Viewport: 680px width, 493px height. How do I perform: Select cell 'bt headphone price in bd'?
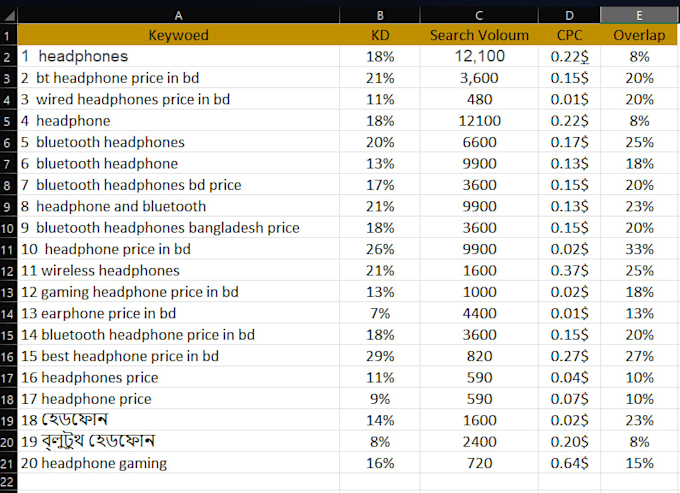[178, 78]
